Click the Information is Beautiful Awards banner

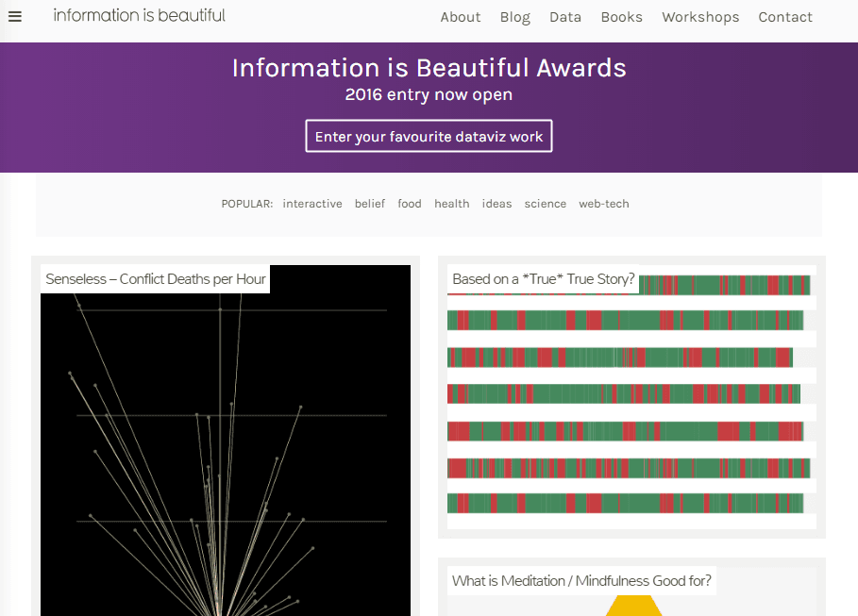(x=429, y=68)
